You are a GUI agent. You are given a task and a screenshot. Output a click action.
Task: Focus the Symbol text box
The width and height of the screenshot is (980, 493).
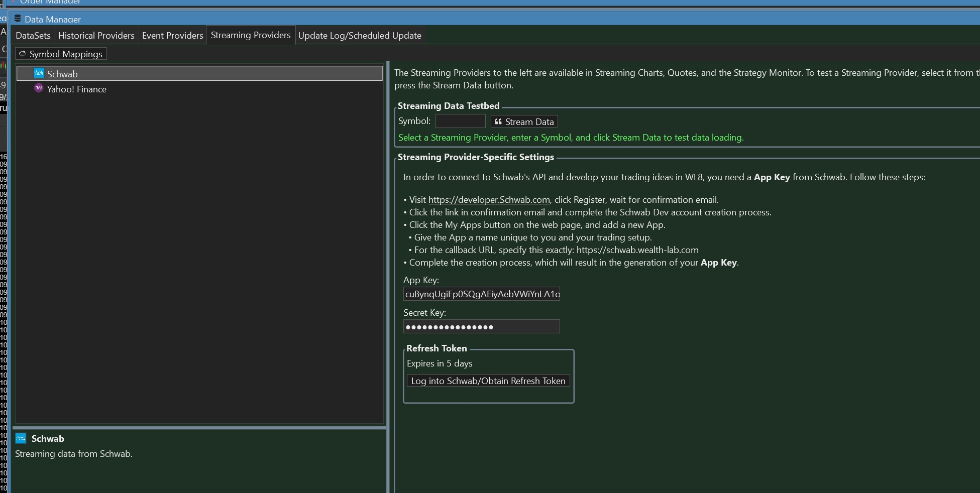click(460, 121)
